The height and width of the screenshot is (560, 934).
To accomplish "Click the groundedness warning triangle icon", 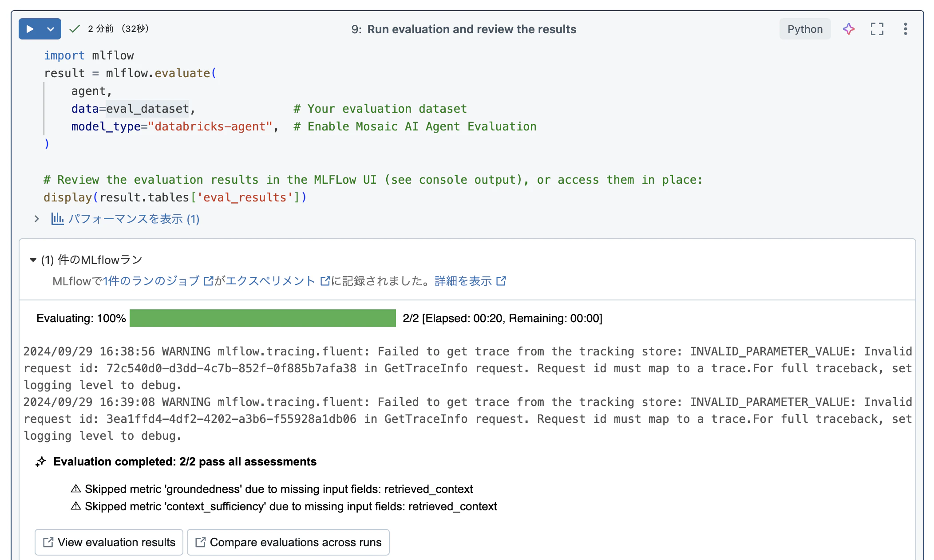I will (x=76, y=489).
